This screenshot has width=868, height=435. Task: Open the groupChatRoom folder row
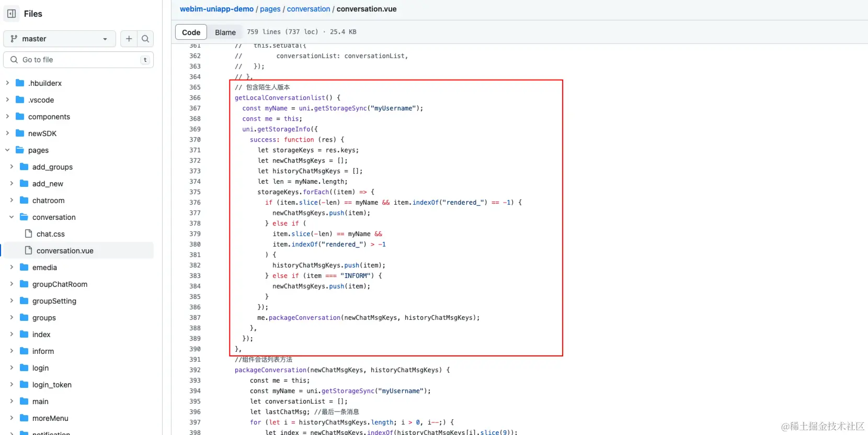click(78, 284)
